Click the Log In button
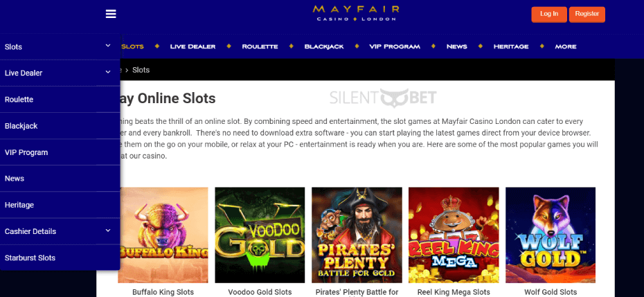Viewport: 644px width, 297px height. (549, 15)
